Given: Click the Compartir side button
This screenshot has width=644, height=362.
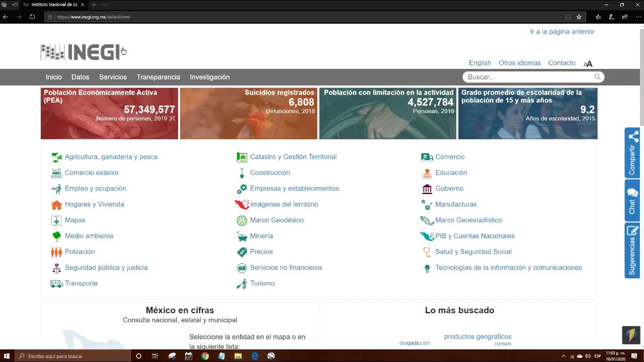Looking at the screenshot, I should [x=632, y=153].
